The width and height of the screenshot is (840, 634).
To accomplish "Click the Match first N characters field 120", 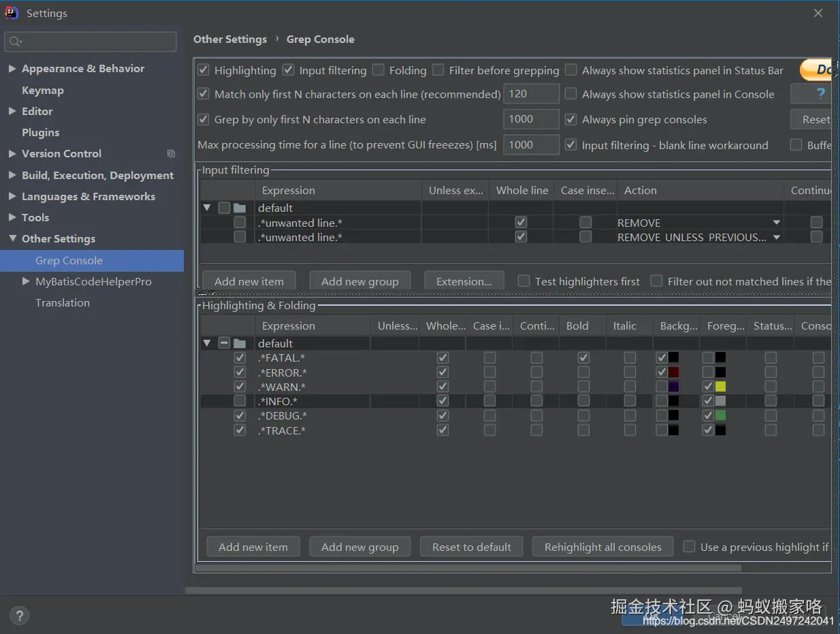I will [x=532, y=94].
